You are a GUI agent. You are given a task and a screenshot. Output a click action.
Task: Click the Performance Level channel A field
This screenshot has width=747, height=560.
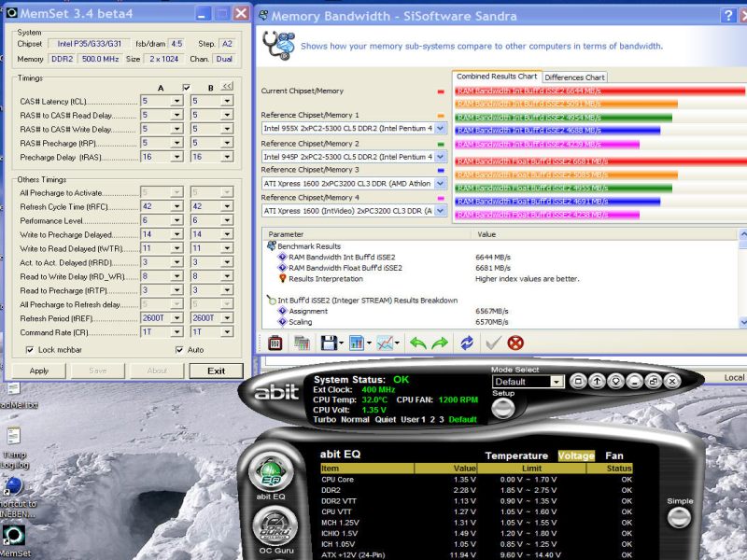pyautogui.click(x=156, y=220)
